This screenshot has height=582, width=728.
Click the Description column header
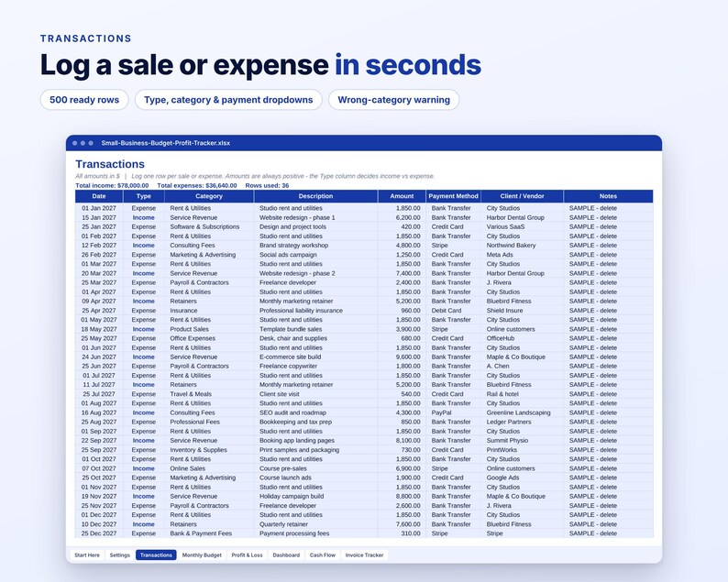click(315, 196)
